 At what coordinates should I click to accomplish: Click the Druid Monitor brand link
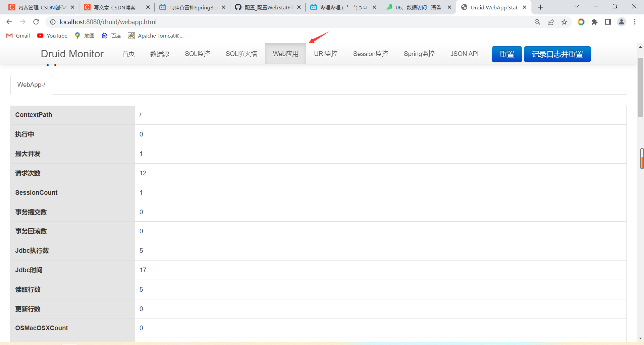pos(72,54)
